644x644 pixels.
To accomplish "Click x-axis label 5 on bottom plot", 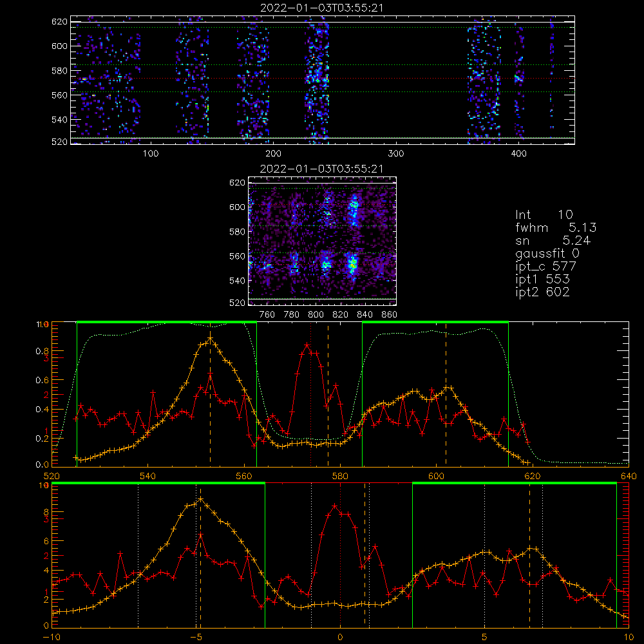I will [x=484, y=637].
